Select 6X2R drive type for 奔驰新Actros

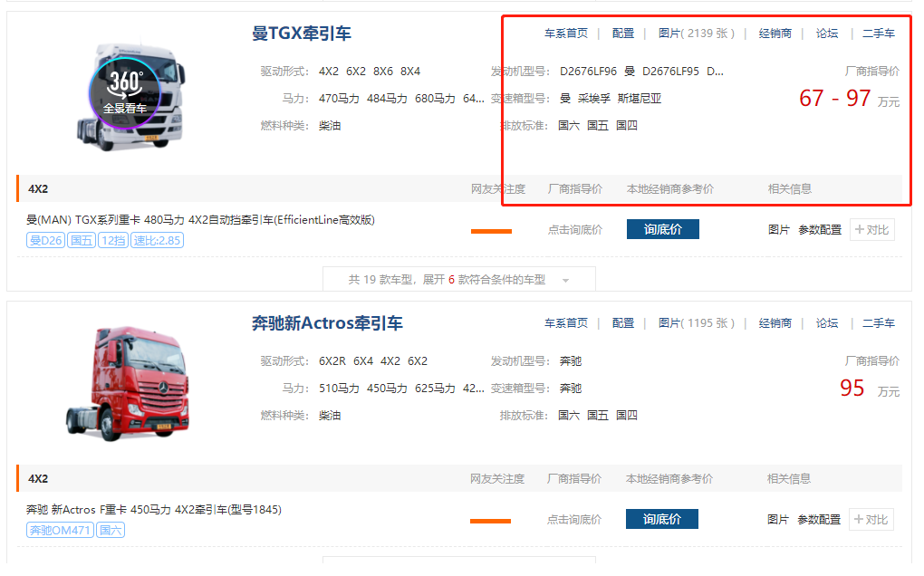pyautogui.click(x=332, y=361)
